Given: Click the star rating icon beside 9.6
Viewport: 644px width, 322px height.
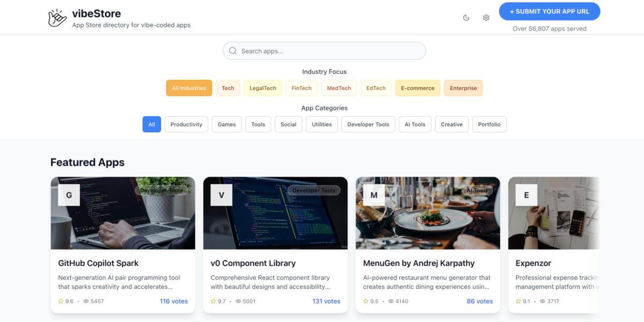Looking at the screenshot, I should click(61, 302).
